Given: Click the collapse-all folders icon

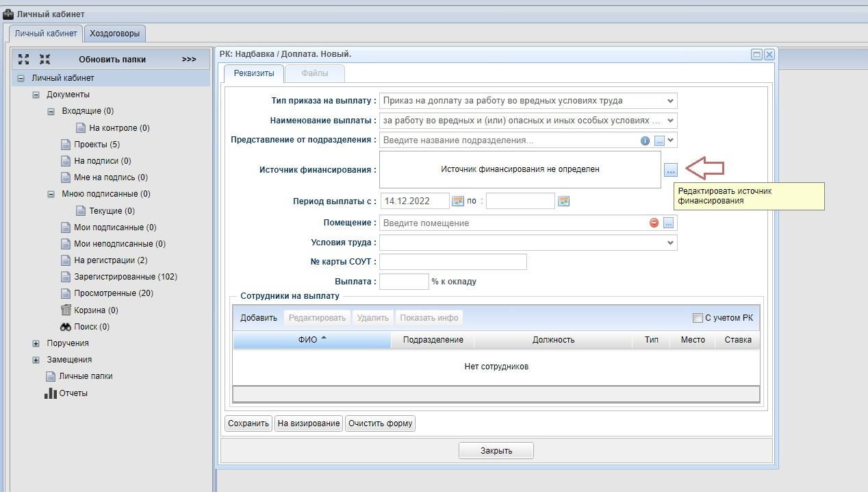Looking at the screenshot, I should pos(44,60).
